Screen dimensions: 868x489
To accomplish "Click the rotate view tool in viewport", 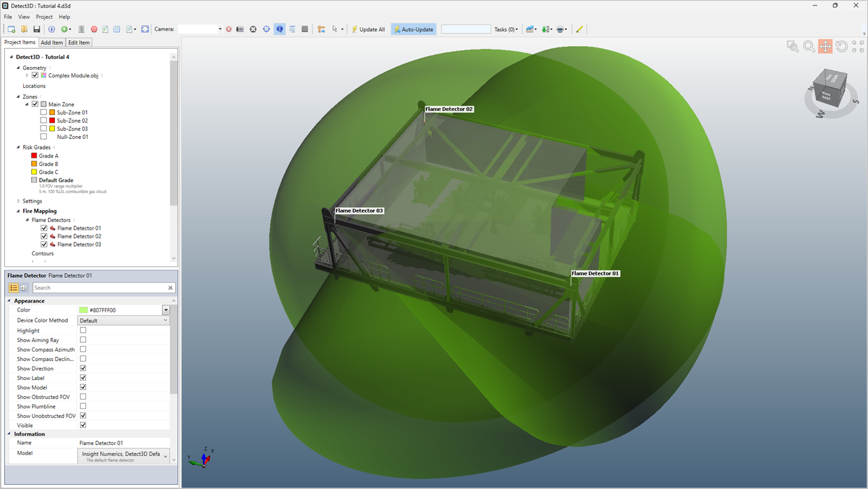I will click(x=842, y=46).
